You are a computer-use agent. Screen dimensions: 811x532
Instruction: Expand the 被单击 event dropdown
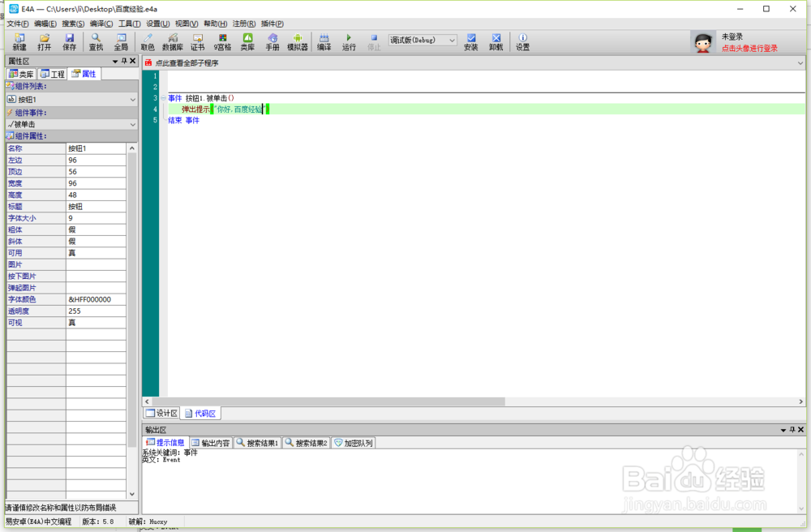pos(133,125)
